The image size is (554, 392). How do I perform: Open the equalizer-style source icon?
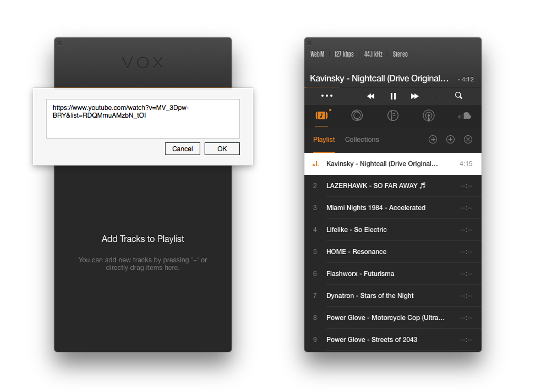point(393,115)
